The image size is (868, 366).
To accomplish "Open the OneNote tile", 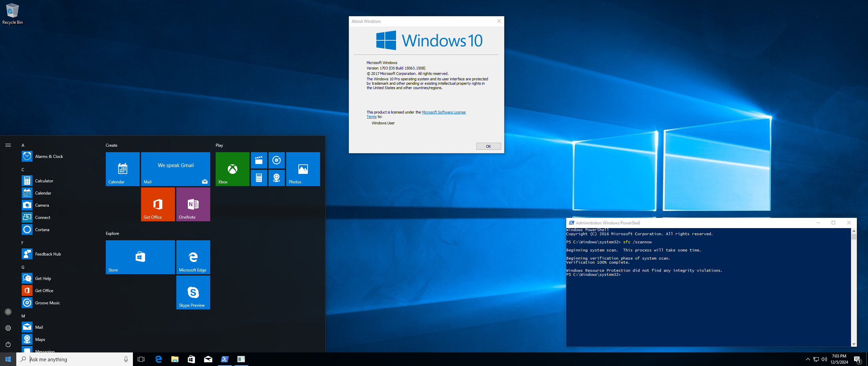I will 193,204.
